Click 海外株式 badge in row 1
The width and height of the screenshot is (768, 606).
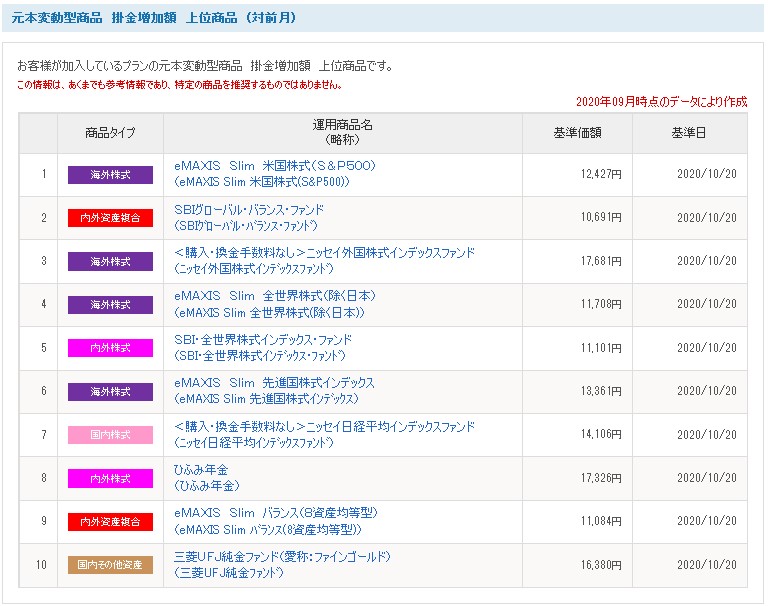[x=110, y=175]
